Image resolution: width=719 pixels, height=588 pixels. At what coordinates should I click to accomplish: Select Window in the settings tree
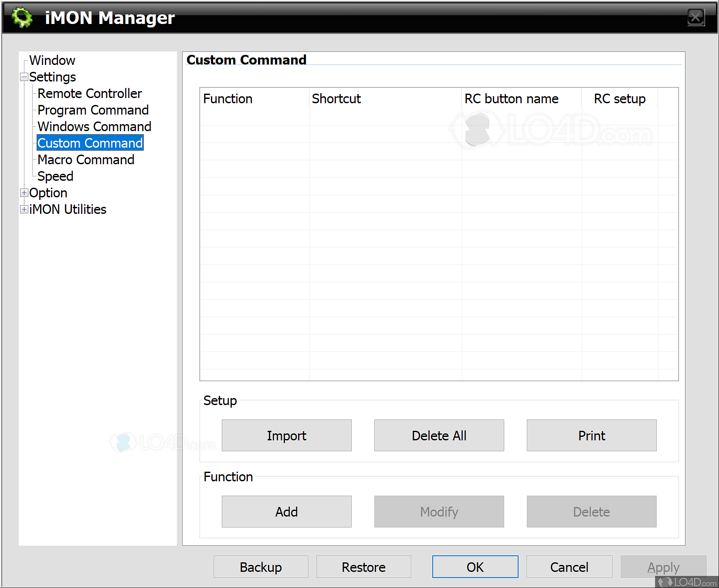pyautogui.click(x=52, y=60)
